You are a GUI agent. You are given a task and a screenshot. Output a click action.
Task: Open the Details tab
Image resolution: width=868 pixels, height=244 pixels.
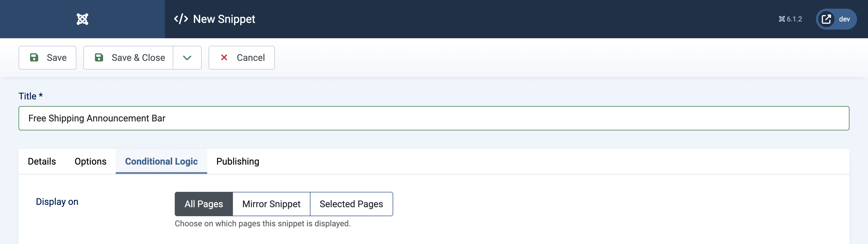(x=42, y=161)
